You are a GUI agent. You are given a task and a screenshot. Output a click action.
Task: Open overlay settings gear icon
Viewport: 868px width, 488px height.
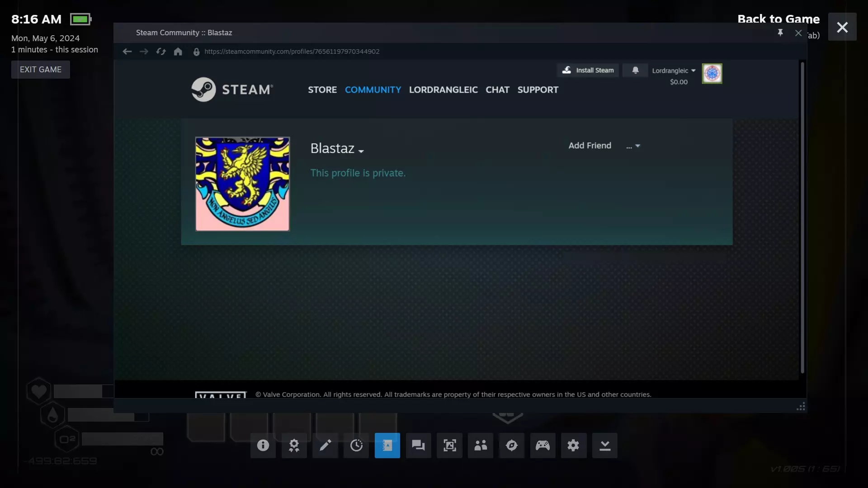573,446
